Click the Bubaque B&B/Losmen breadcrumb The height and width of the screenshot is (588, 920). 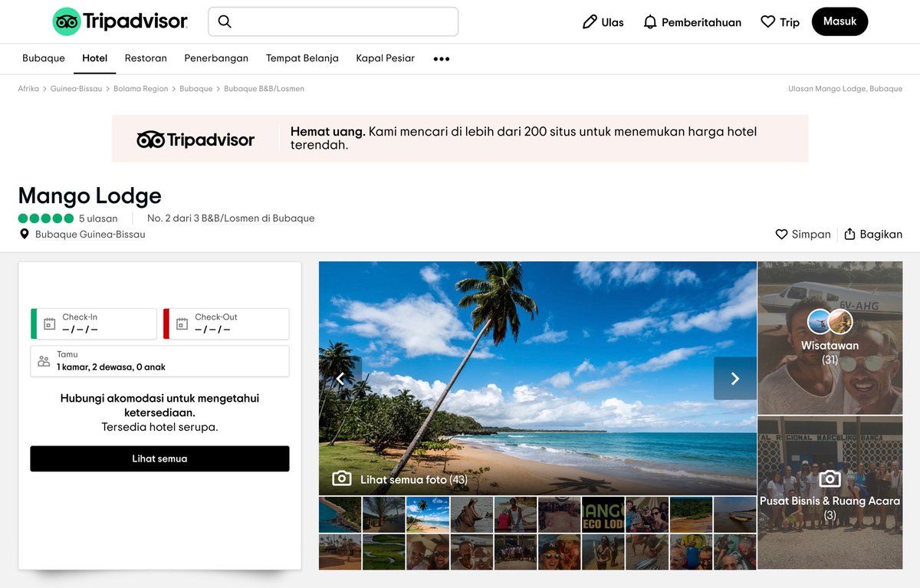tap(264, 89)
